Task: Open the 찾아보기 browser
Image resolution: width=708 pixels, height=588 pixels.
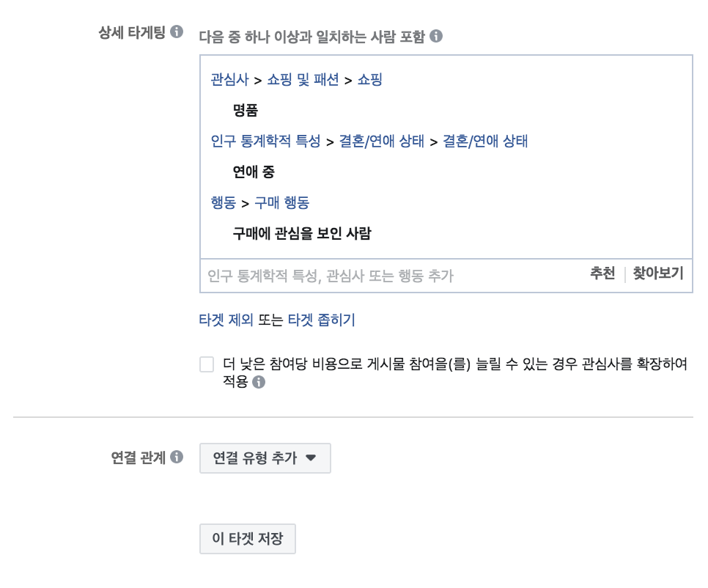Action: pyautogui.click(x=657, y=272)
